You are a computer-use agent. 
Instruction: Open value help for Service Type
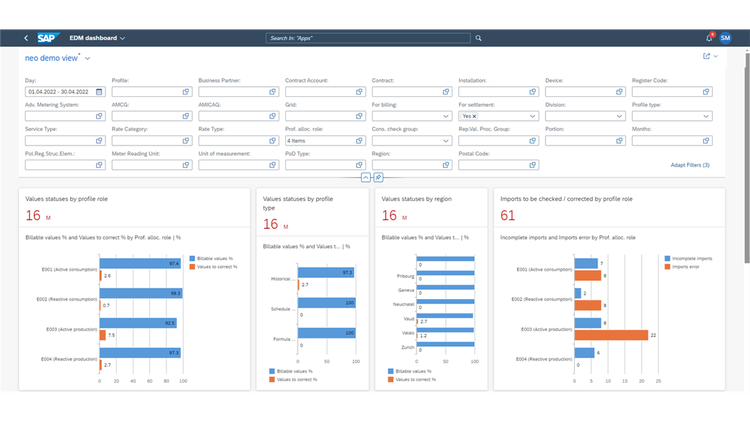[x=99, y=141]
